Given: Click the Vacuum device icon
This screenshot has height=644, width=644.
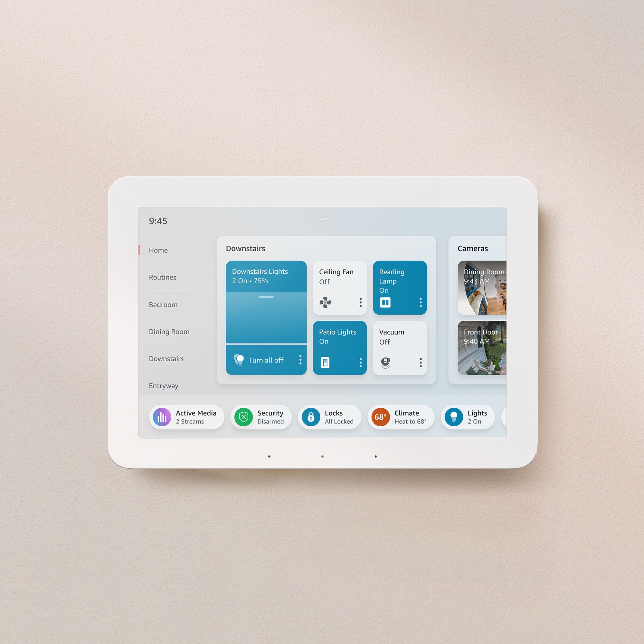Looking at the screenshot, I should [386, 362].
